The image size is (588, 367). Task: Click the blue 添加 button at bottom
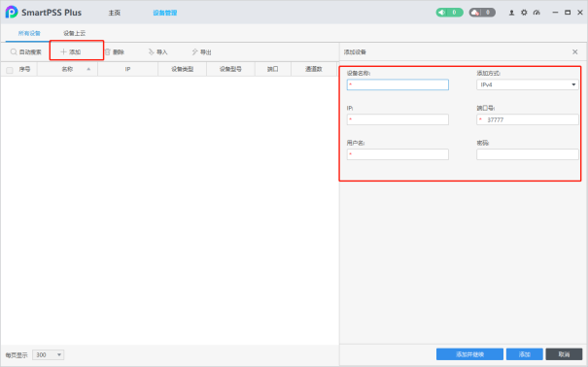(524, 354)
